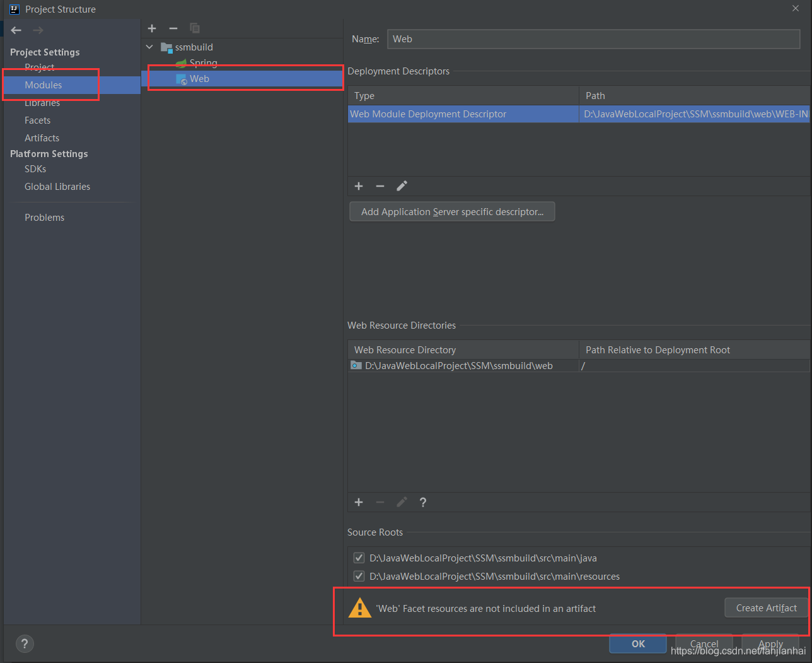Click the Path column header
Screen dimensions: 812x663
tap(695, 96)
